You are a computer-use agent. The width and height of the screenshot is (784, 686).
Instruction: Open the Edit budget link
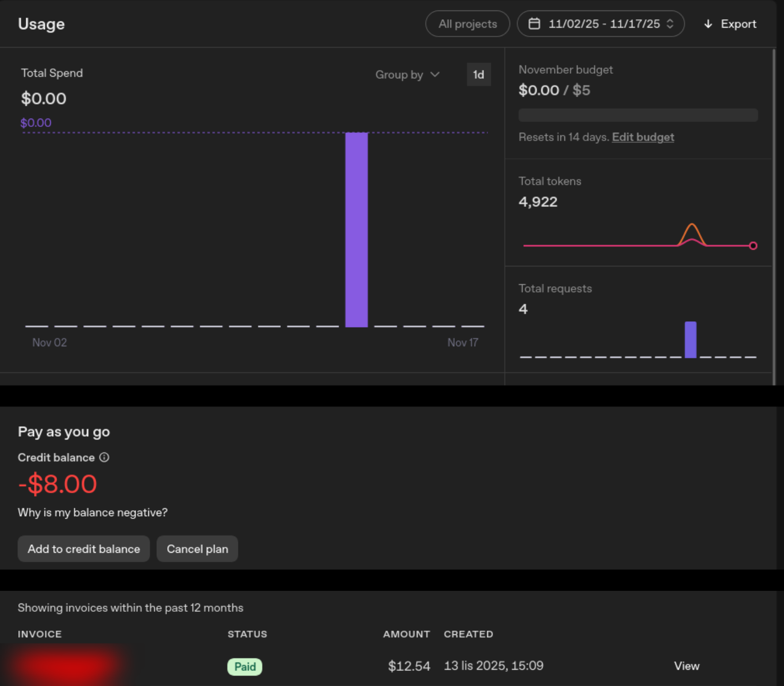click(x=643, y=137)
